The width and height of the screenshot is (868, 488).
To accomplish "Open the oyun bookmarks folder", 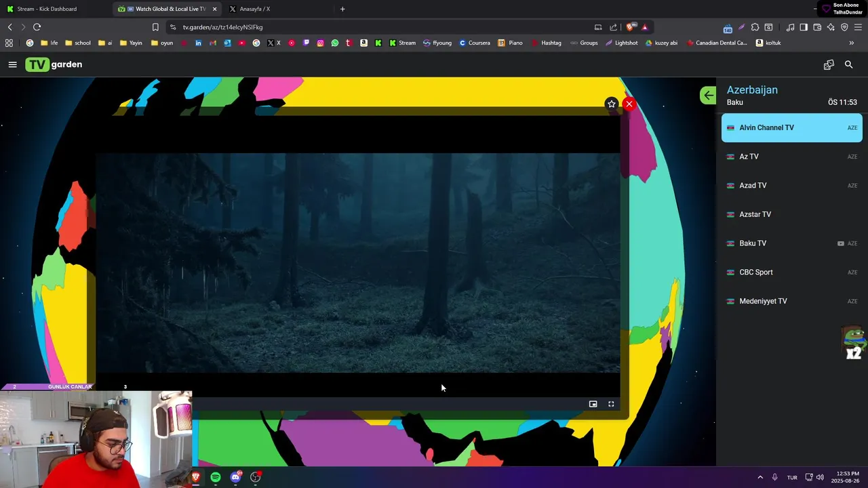I will pos(162,43).
